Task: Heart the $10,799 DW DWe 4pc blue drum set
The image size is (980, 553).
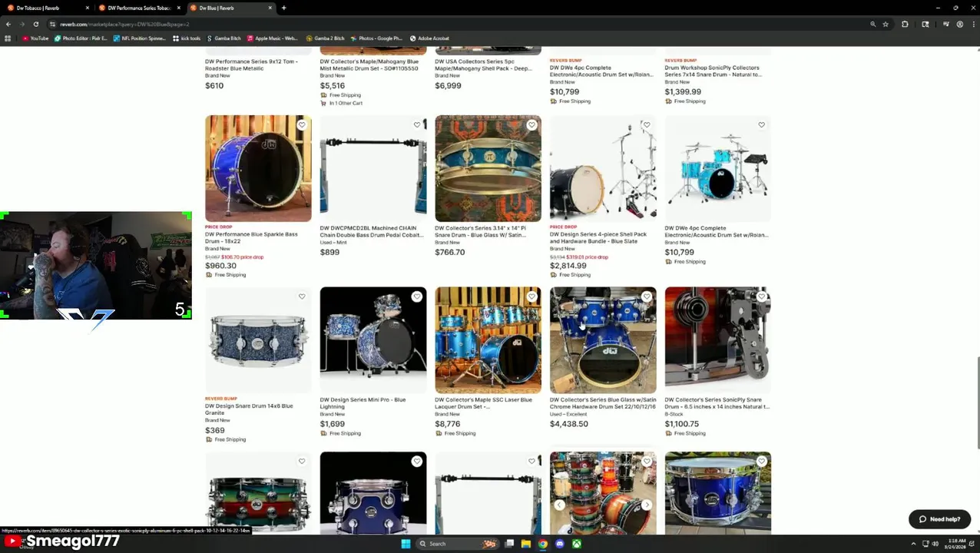Action: [761, 124]
